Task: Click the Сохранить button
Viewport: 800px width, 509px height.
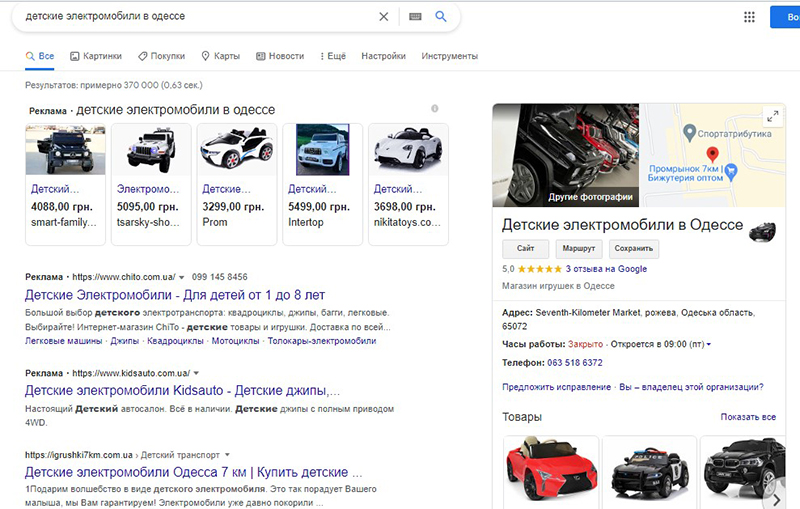Action: tap(634, 248)
